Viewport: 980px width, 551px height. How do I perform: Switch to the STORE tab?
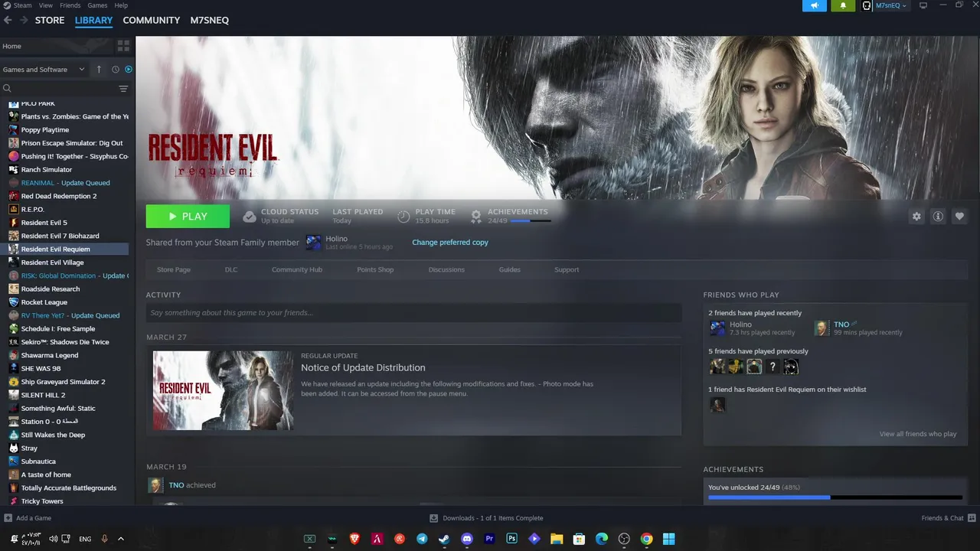(50, 20)
